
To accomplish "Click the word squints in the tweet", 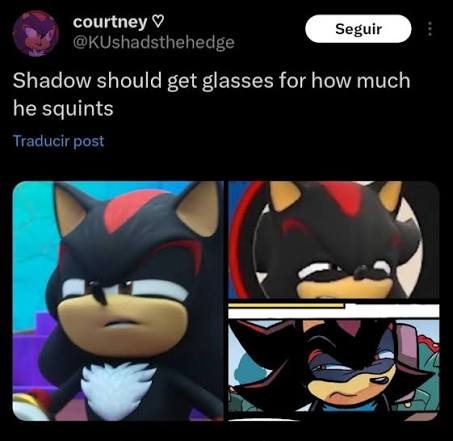I will (x=77, y=109).
